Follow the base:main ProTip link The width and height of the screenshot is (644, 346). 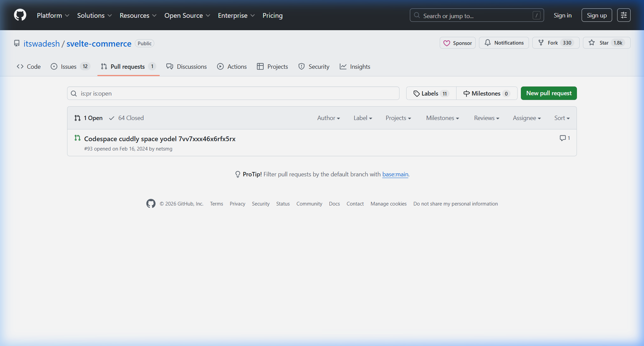395,174
